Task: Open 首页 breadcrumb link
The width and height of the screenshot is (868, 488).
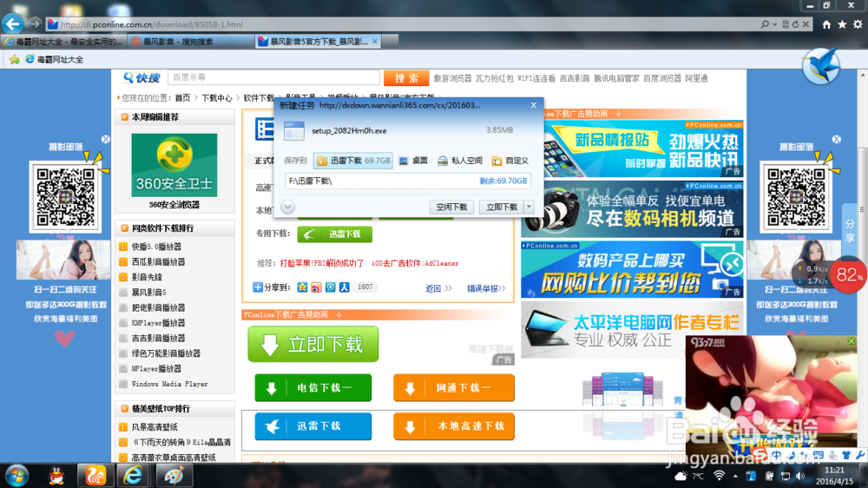Action: click(x=182, y=98)
